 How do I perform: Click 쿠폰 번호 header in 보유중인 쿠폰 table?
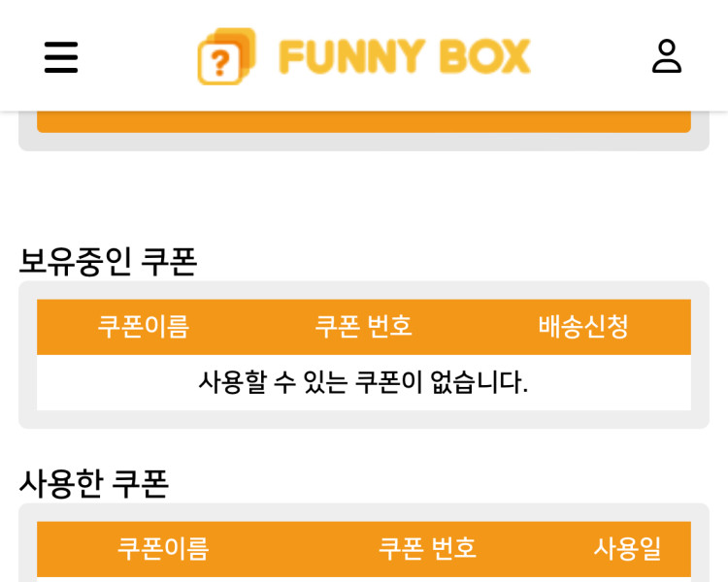click(364, 327)
